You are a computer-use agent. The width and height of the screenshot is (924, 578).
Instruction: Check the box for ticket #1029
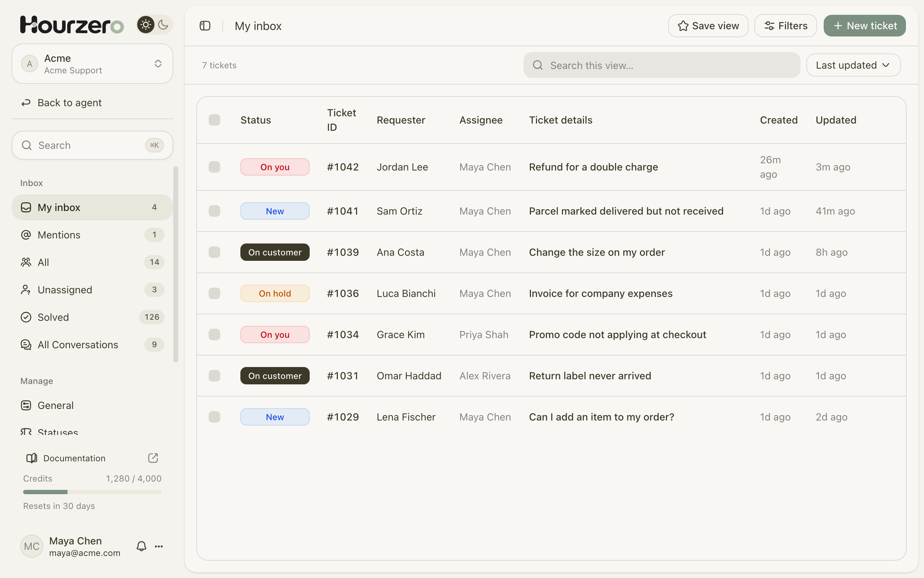(214, 417)
